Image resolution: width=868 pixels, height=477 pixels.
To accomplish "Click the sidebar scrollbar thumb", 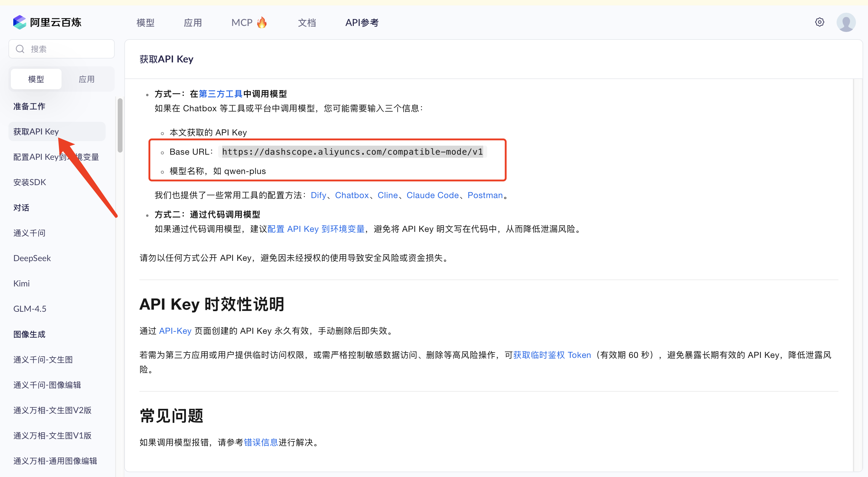I will pyautogui.click(x=120, y=125).
